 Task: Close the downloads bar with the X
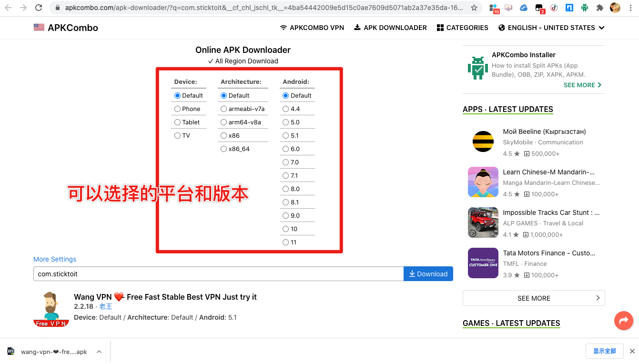click(x=632, y=351)
